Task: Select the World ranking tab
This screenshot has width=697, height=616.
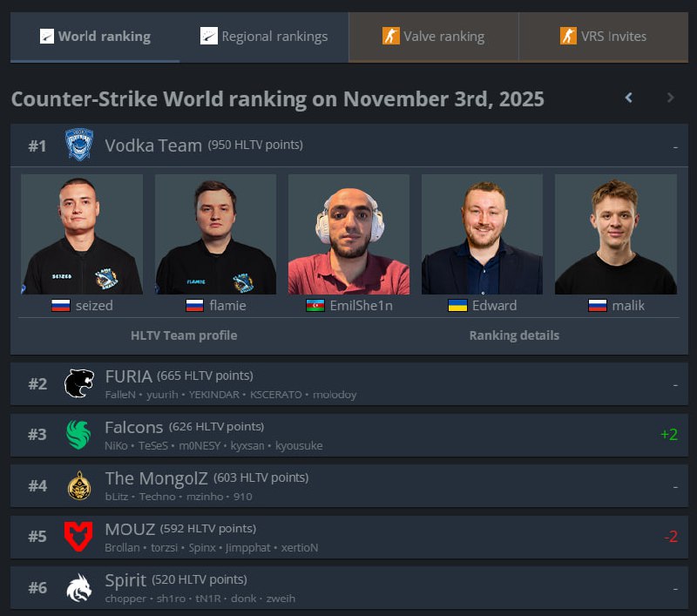Action: (95, 37)
